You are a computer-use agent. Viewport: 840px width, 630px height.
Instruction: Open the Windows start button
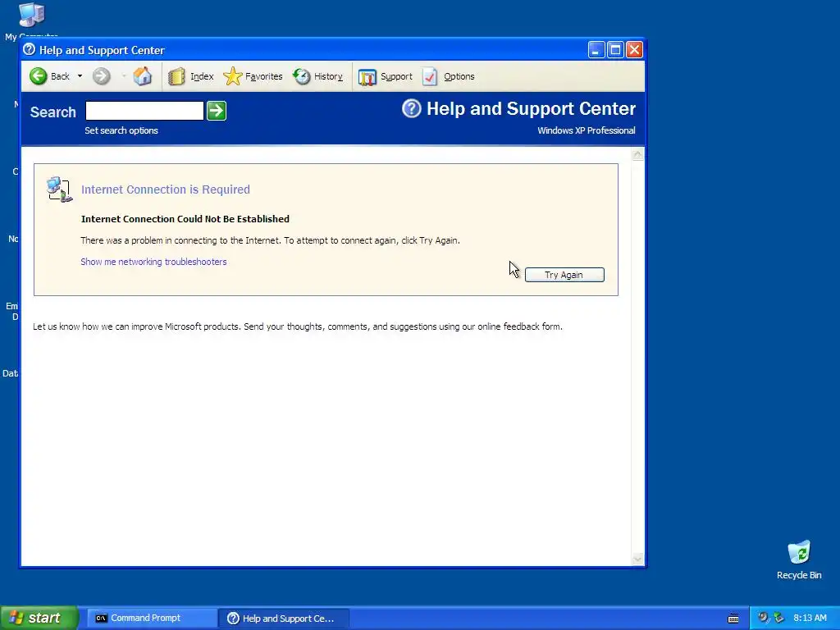pyautogui.click(x=39, y=618)
